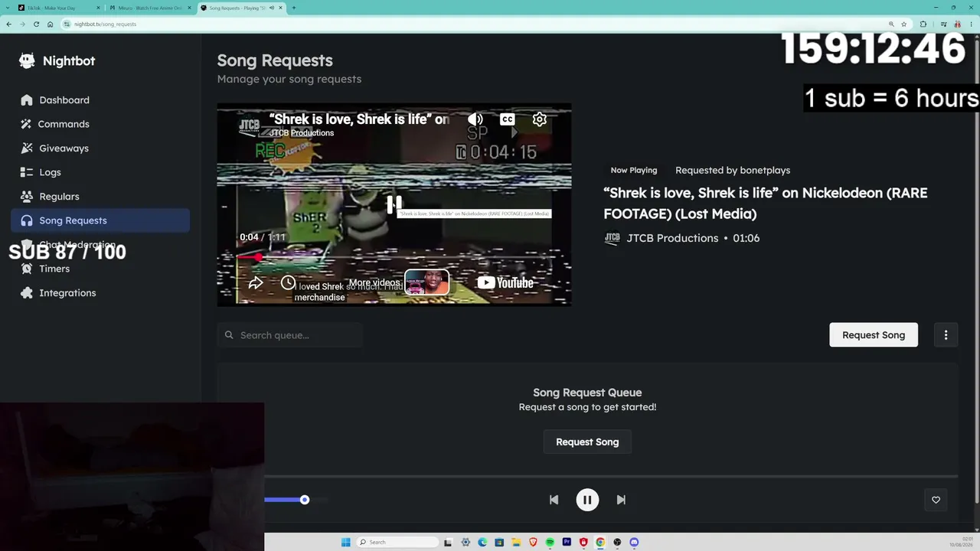This screenshot has height=551, width=980.
Task: Open Spotify from the taskbar
Action: pos(550,543)
